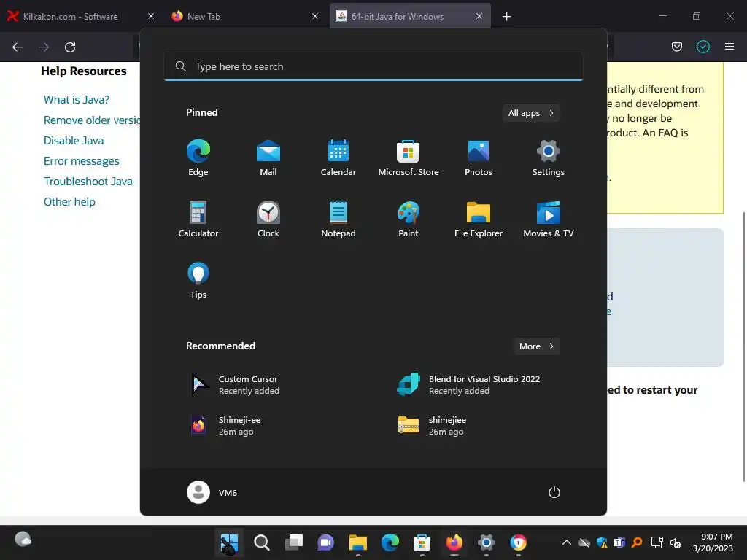Open a new Firefox tab
This screenshot has width=747, height=560.
click(506, 17)
